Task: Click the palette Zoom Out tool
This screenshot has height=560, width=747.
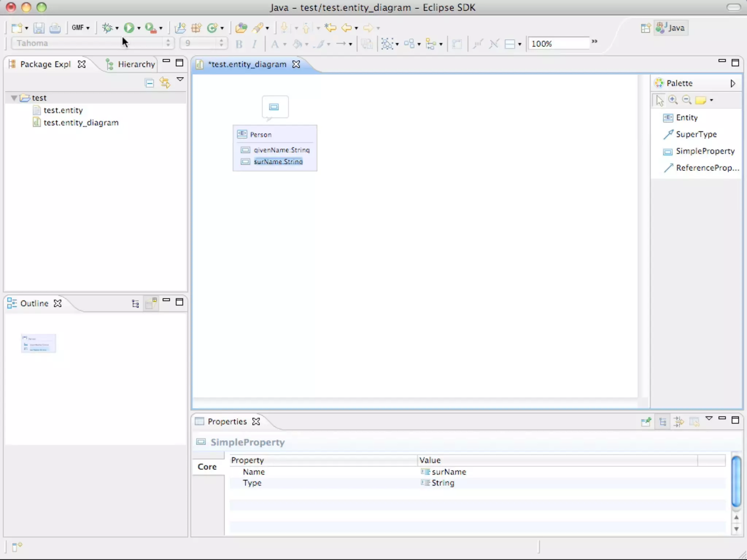Action: (x=686, y=100)
